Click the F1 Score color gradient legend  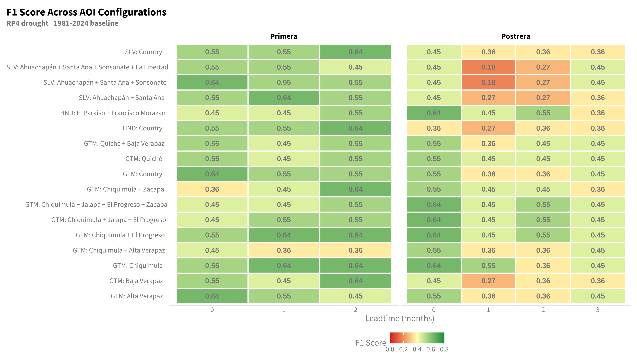point(417,338)
